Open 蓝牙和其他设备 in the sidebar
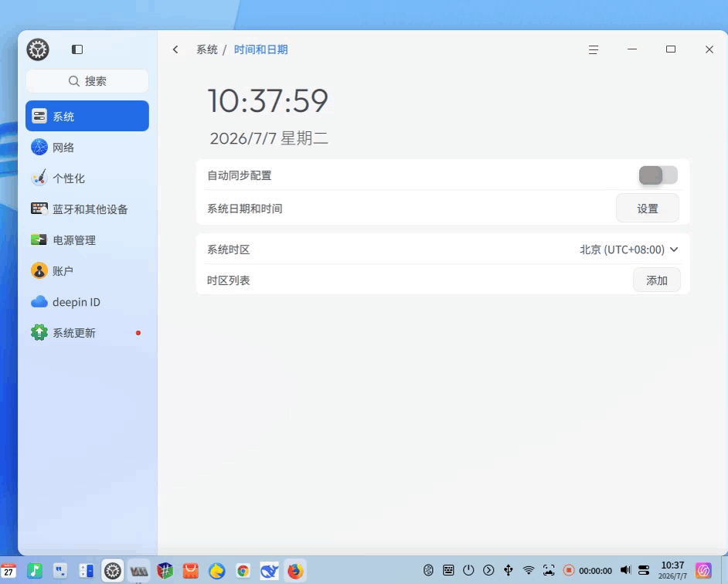 (x=87, y=209)
